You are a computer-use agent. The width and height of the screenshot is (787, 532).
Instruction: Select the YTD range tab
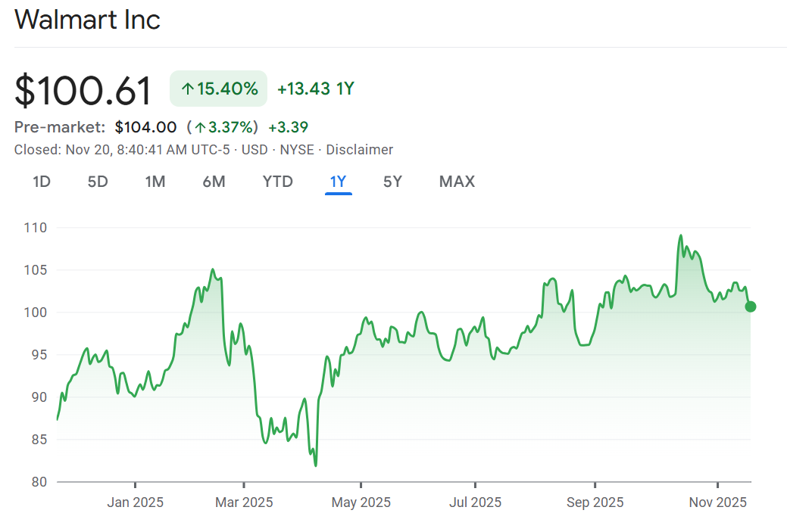point(277,182)
